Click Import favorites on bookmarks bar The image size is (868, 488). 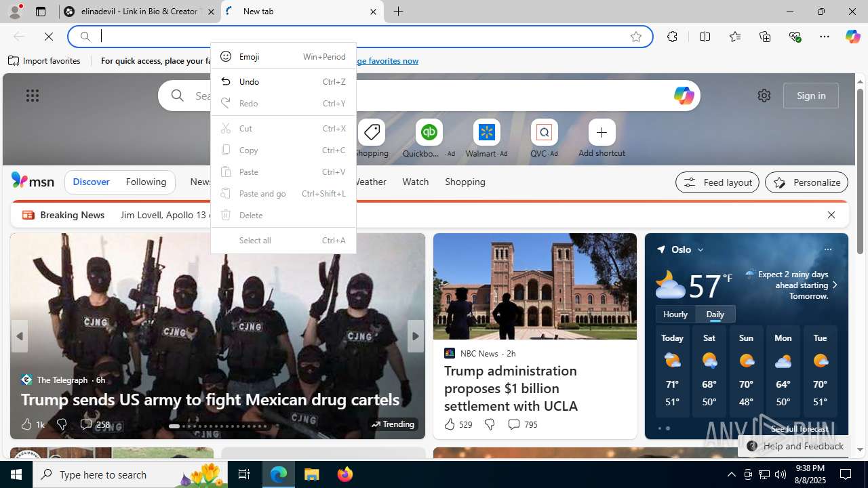(x=44, y=61)
